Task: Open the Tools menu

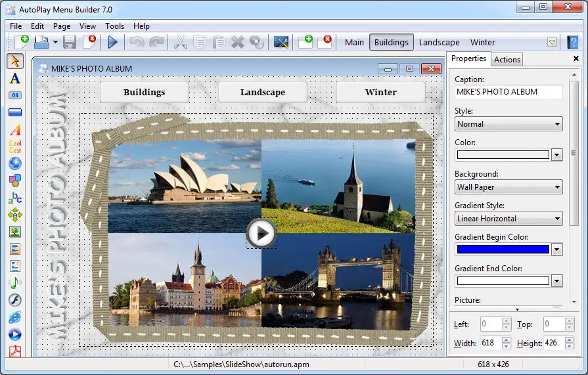Action: [114, 26]
